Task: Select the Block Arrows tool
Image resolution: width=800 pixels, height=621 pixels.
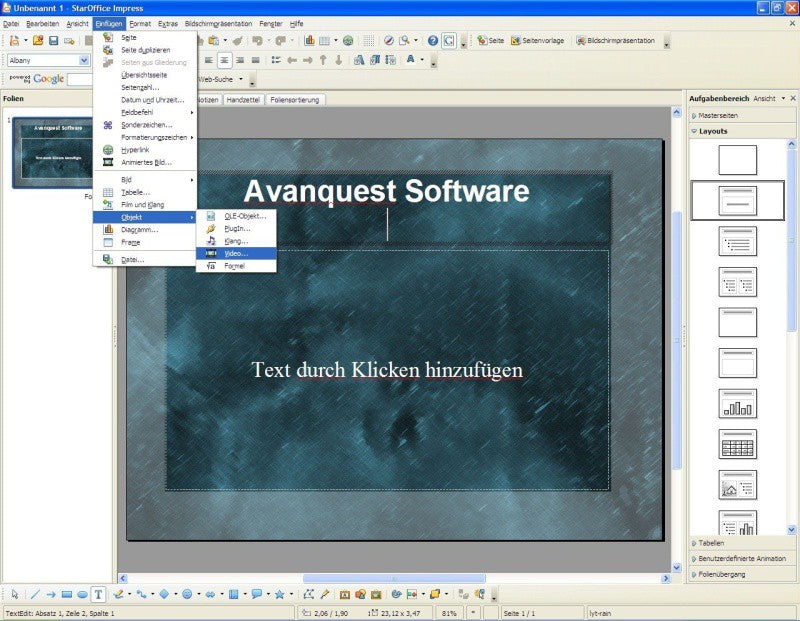Action: tap(210, 594)
